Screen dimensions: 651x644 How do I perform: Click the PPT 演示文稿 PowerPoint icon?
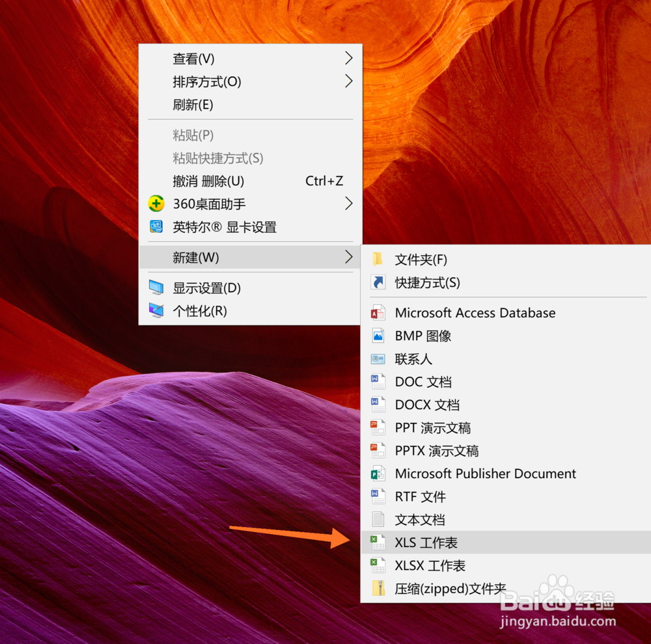tap(378, 427)
